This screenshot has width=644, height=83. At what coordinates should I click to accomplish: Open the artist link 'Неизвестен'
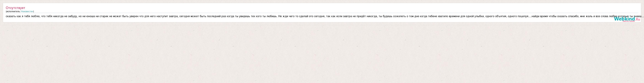[27, 11]
